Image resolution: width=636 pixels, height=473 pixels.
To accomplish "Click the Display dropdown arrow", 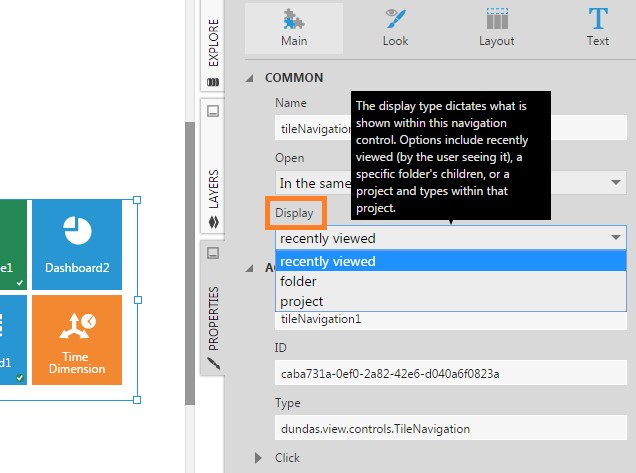I will [x=614, y=238].
